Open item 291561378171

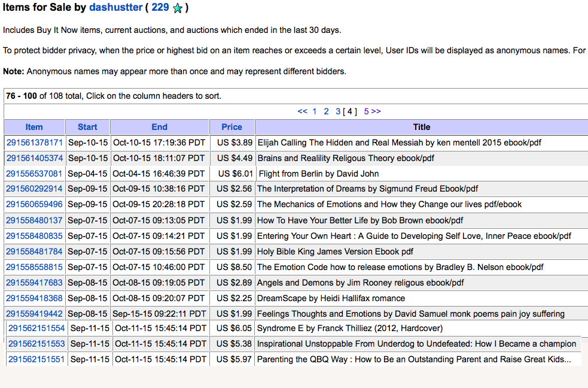[35, 143]
